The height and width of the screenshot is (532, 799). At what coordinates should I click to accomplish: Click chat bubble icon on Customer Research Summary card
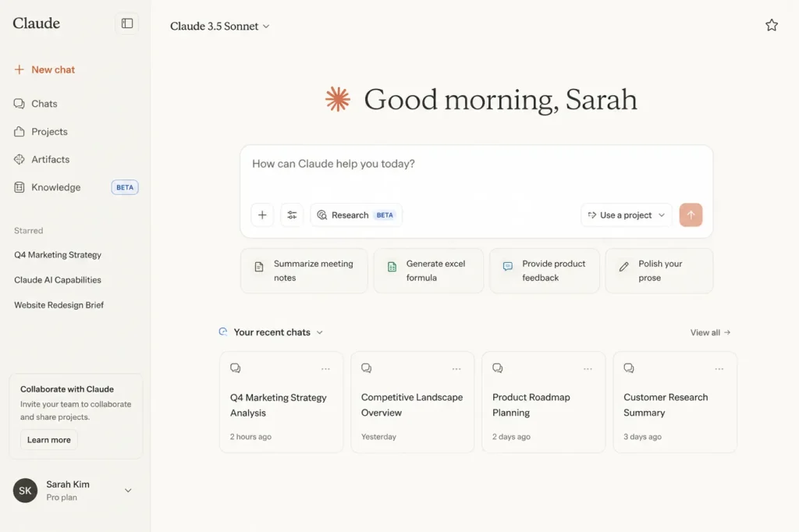point(629,368)
